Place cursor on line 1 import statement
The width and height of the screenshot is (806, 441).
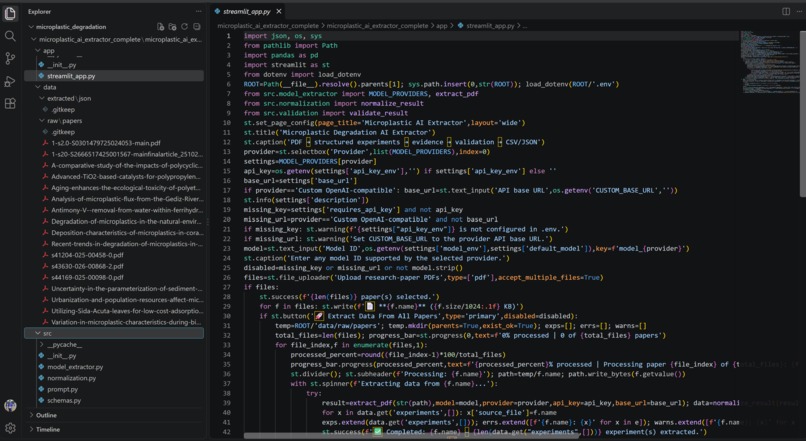coord(283,36)
